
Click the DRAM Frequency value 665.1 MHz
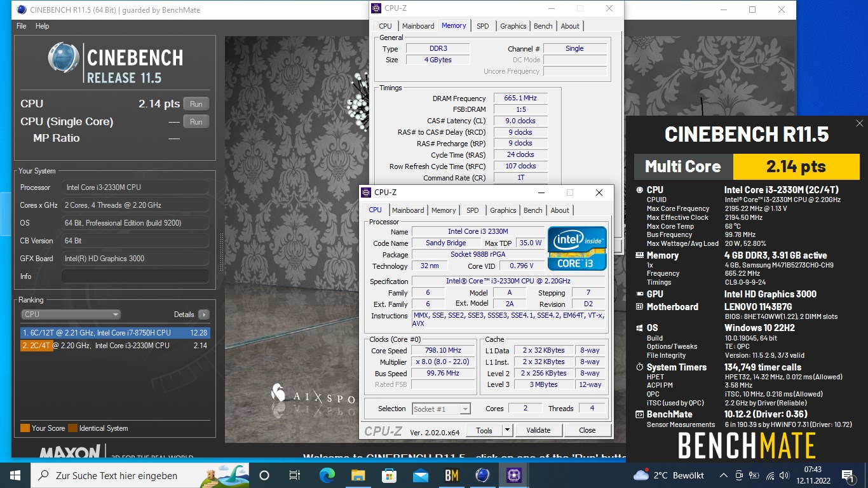[520, 98]
